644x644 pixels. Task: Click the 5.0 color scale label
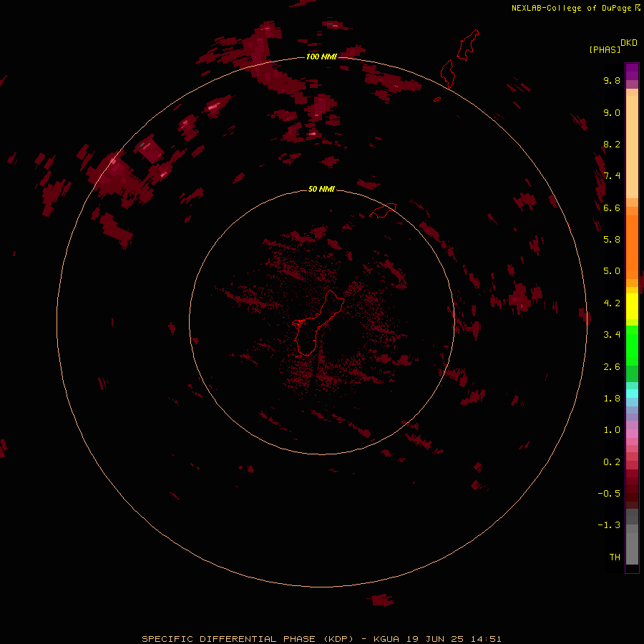pyautogui.click(x=612, y=271)
